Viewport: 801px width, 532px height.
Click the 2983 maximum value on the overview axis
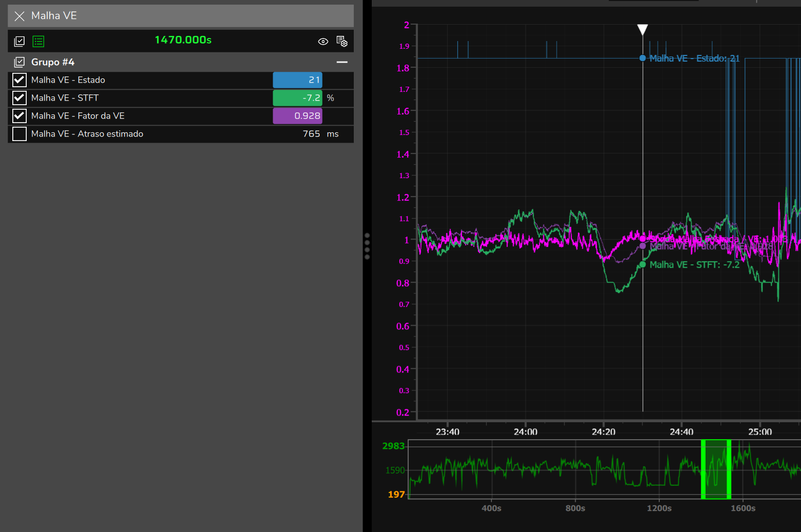(x=394, y=446)
